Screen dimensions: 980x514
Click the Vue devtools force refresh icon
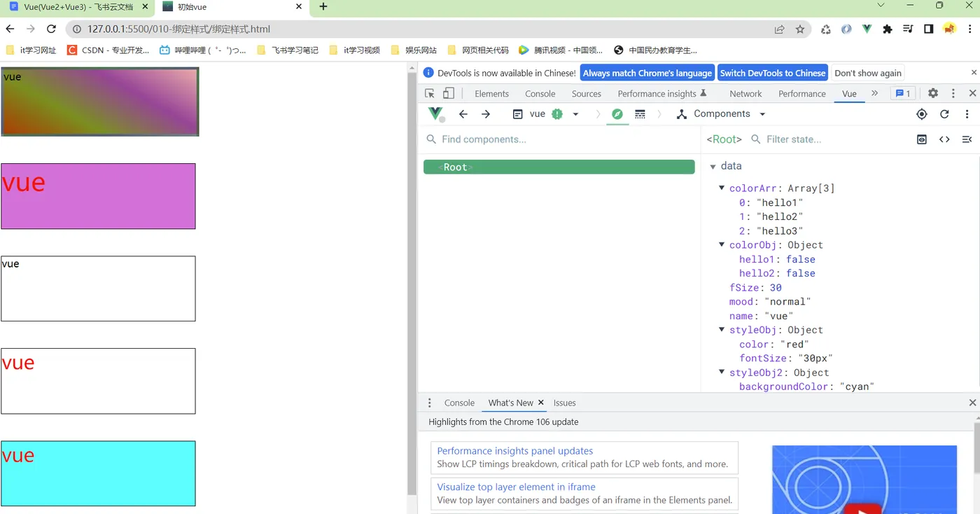944,114
